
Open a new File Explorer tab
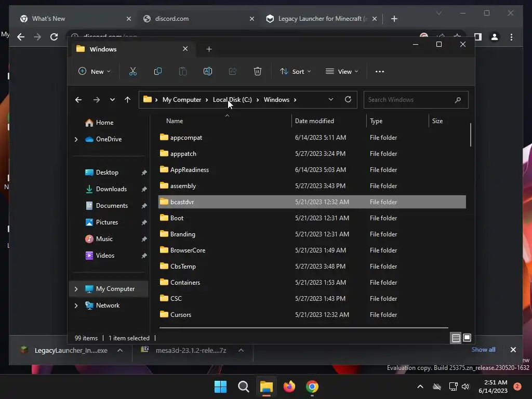point(209,49)
